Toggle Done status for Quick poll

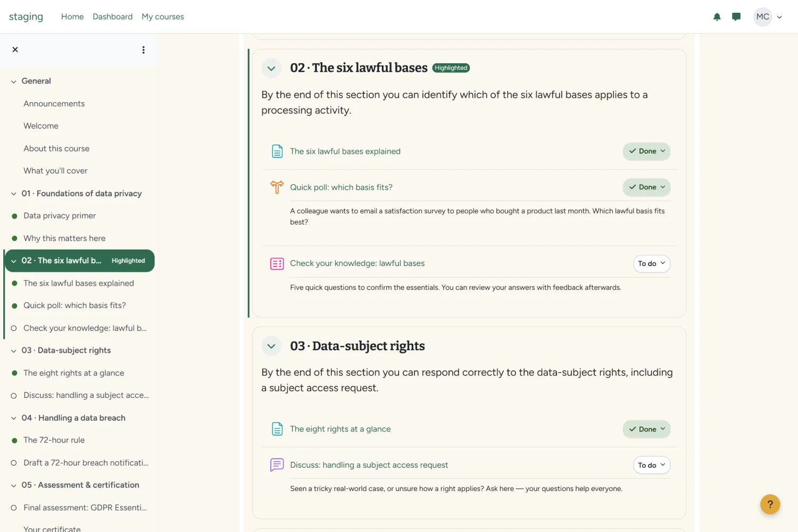point(646,187)
